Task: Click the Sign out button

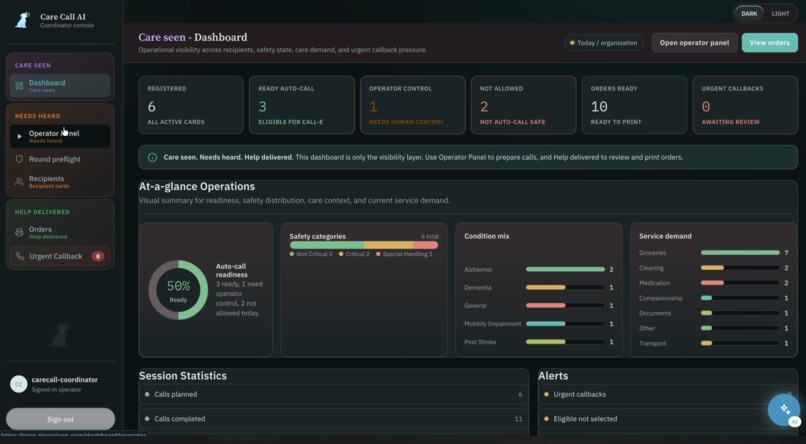Action: click(61, 419)
